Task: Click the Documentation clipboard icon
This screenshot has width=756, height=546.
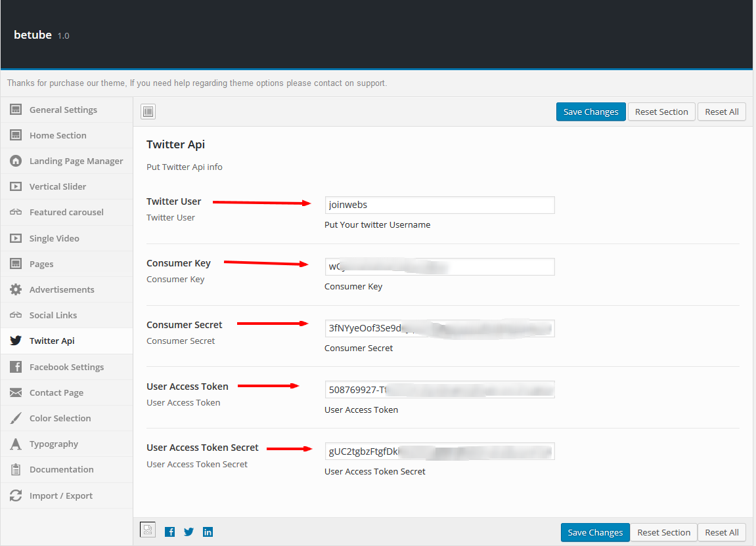Action: click(x=16, y=469)
